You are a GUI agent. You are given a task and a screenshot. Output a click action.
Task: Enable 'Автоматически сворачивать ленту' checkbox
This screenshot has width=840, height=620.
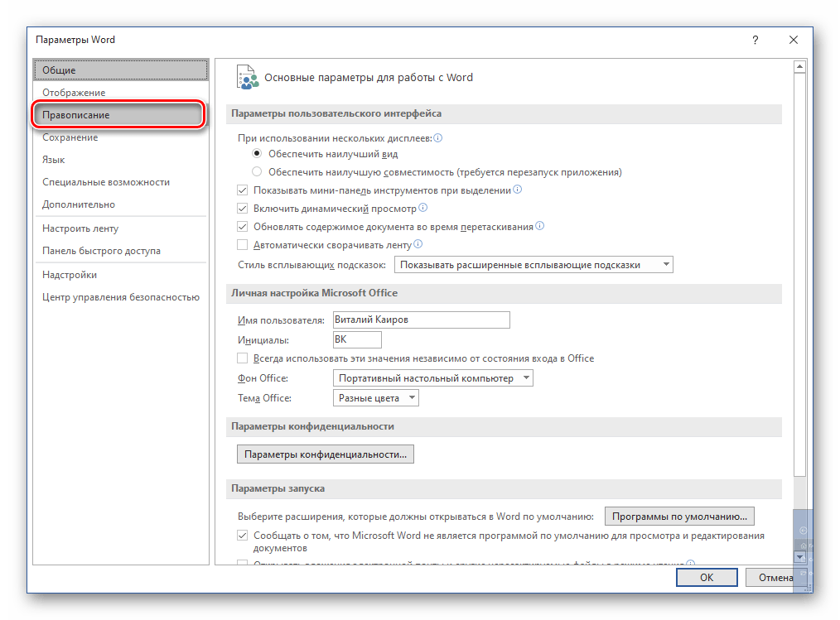click(243, 245)
